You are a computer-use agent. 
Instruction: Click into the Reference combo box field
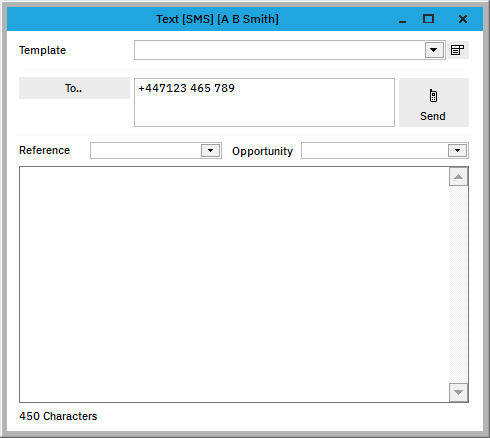pos(146,150)
